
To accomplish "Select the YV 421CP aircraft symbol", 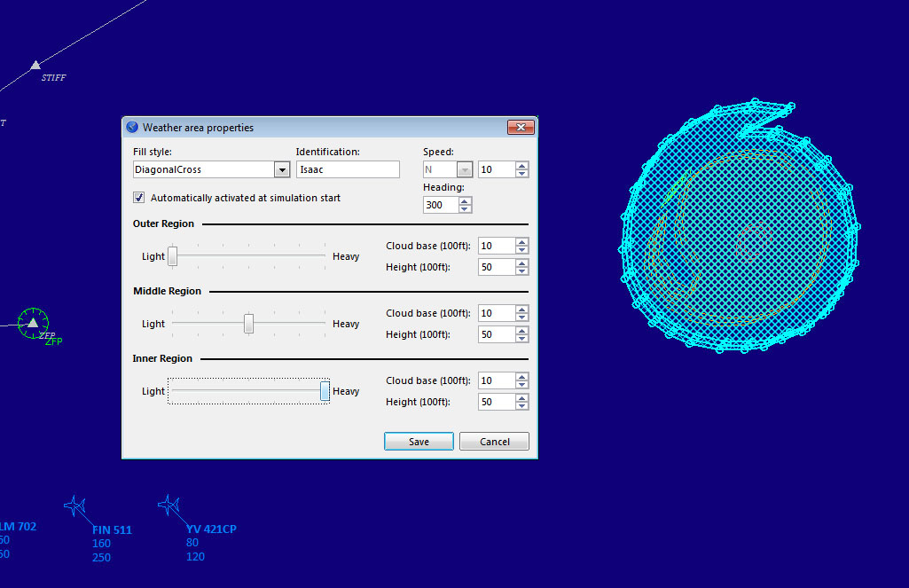I will [x=168, y=506].
